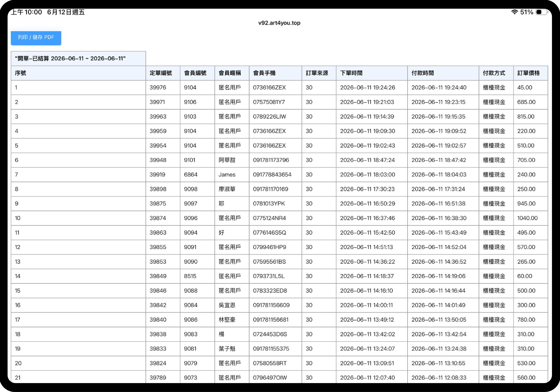Tap the 上午 10:00 clock in status bar
This screenshot has height=392, width=560.
tap(27, 12)
